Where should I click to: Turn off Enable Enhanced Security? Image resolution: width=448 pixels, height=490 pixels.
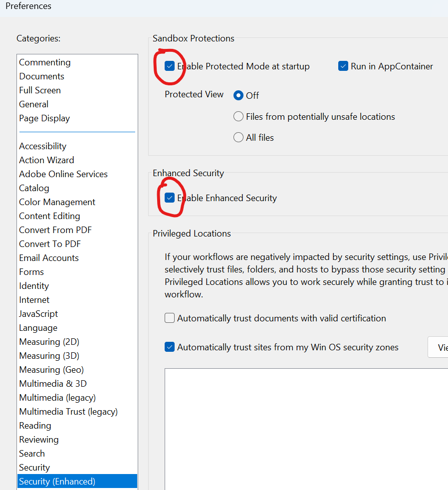(x=170, y=198)
